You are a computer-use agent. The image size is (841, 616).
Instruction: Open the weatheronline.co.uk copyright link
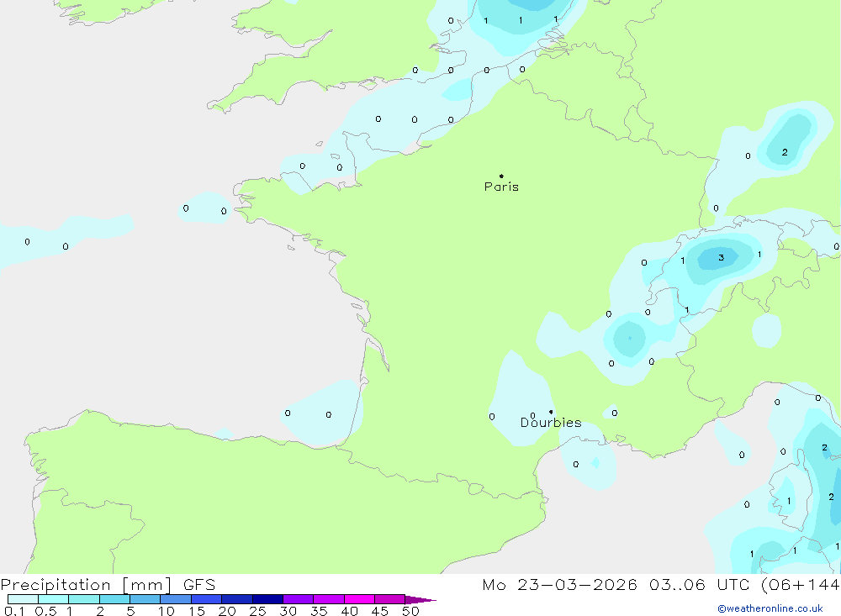click(x=770, y=608)
